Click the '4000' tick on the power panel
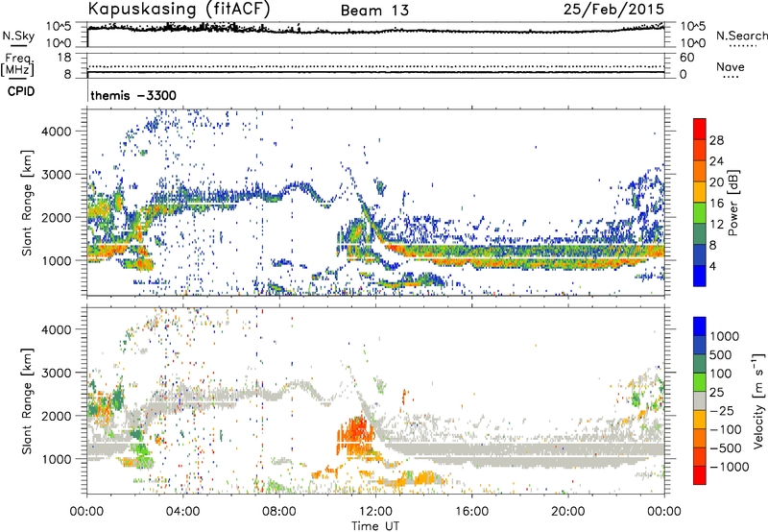The width and height of the screenshot is (768, 532). pyautogui.click(x=57, y=132)
